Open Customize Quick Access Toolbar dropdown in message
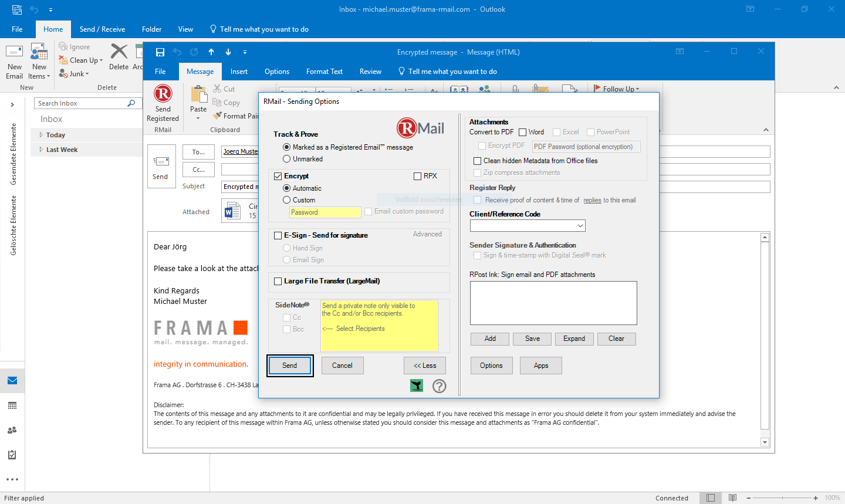 [x=245, y=52]
